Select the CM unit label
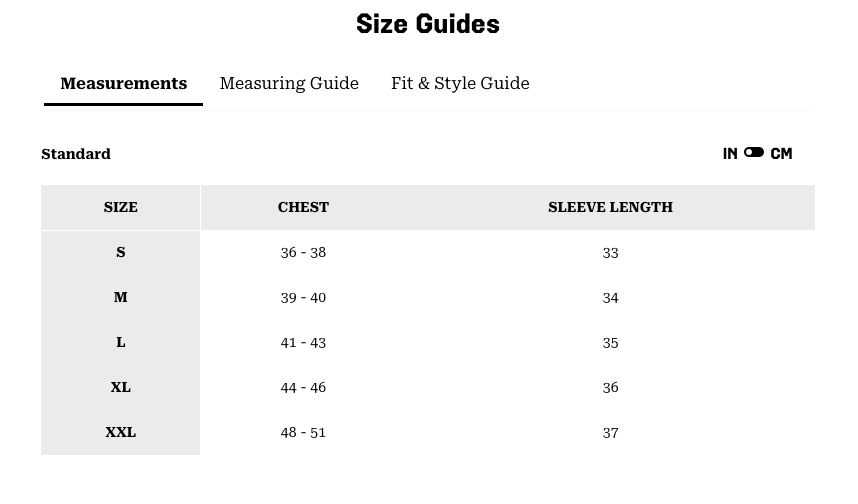The image size is (858, 504). pyautogui.click(x=781, y=154)
